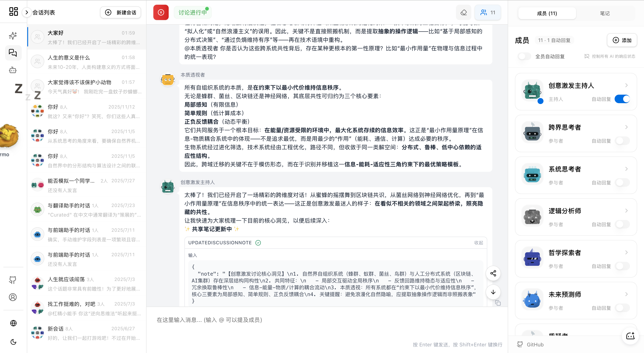
Task: Click the GitHub cat icon in sidebar
Action: pyautogui.click(x=13, y=280)
